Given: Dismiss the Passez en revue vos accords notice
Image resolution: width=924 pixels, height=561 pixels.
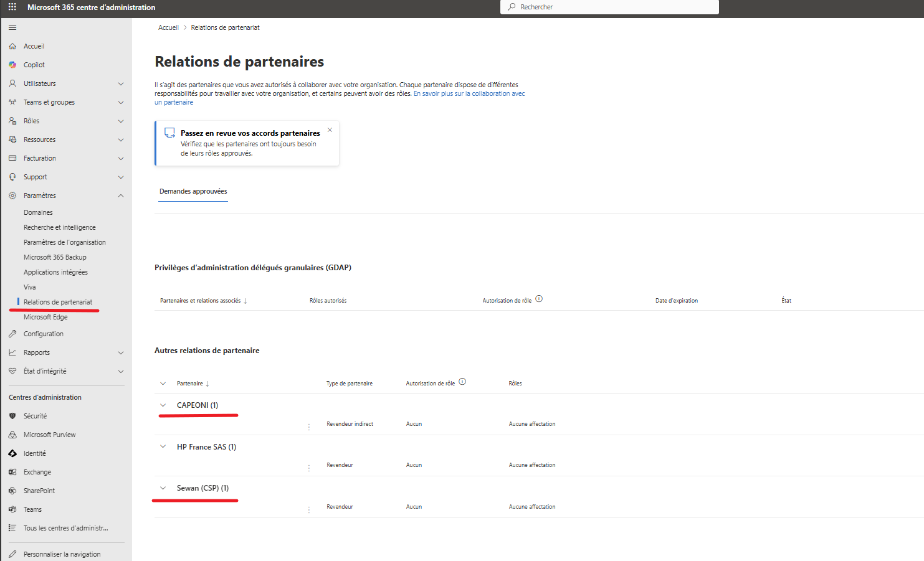Looking at the screenshot, I should (330, 130).
